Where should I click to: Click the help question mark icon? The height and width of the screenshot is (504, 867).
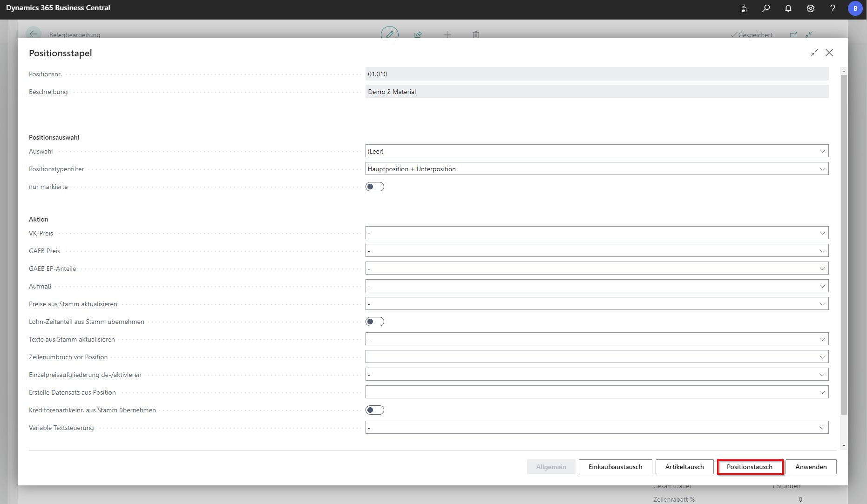(x=833, y=8)
